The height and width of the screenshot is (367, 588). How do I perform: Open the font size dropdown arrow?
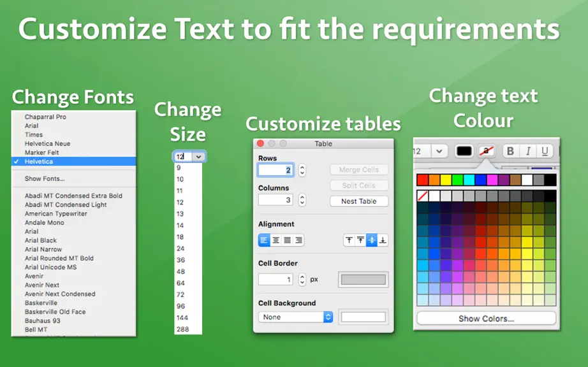tap(199, 157)
